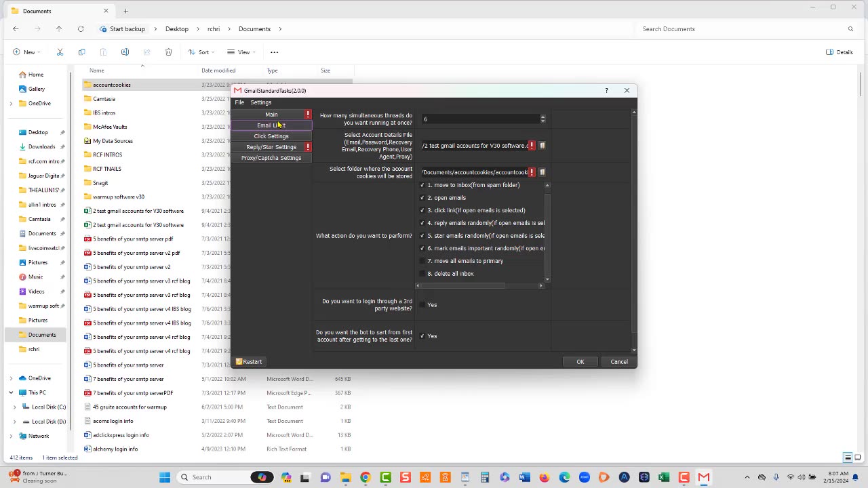The width and height of the screenshot is (868, 488).
Task: Click the Refresh icon in File Explorer
Action: (x=81, y=29)
